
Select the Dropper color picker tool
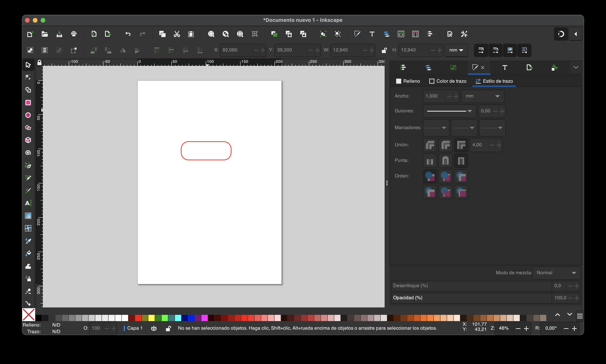(x=28, y=241)
